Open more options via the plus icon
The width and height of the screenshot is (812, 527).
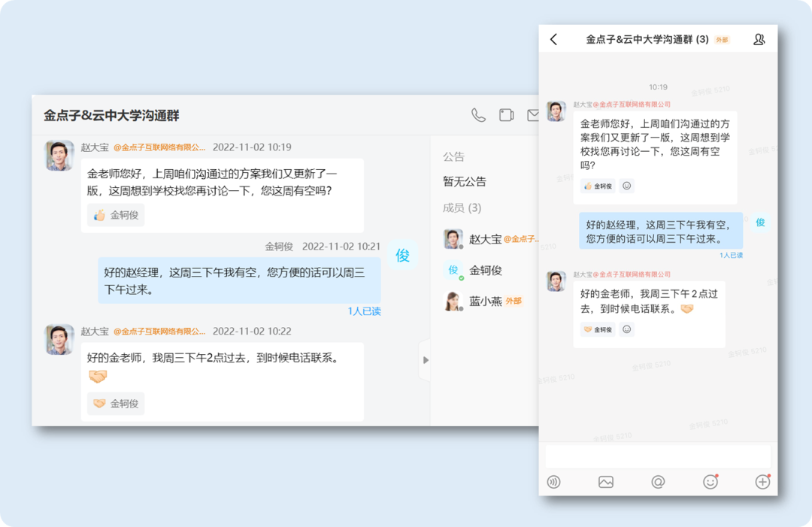[x=762, y=482]
